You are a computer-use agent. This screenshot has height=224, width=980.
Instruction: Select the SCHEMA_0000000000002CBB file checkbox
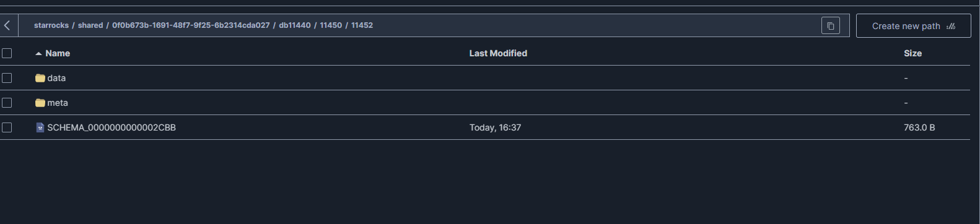[7, 127]
